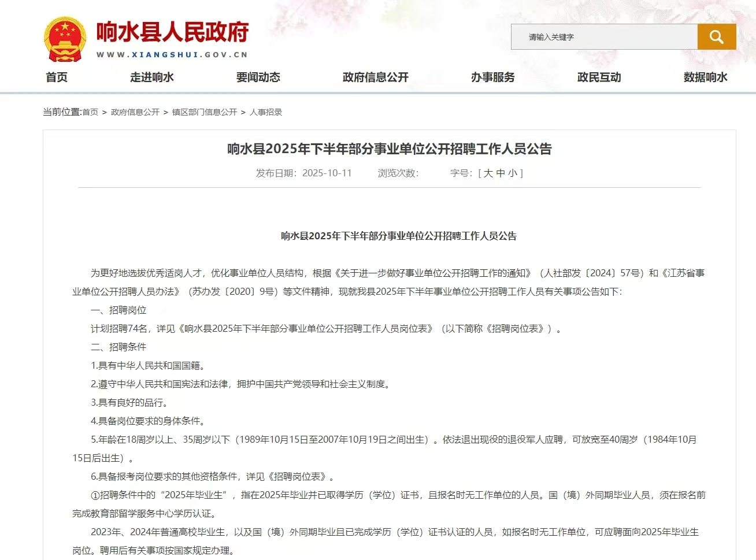The image size is (756, 560).
Task: Switch font size to 中
Action: point(502,173)
